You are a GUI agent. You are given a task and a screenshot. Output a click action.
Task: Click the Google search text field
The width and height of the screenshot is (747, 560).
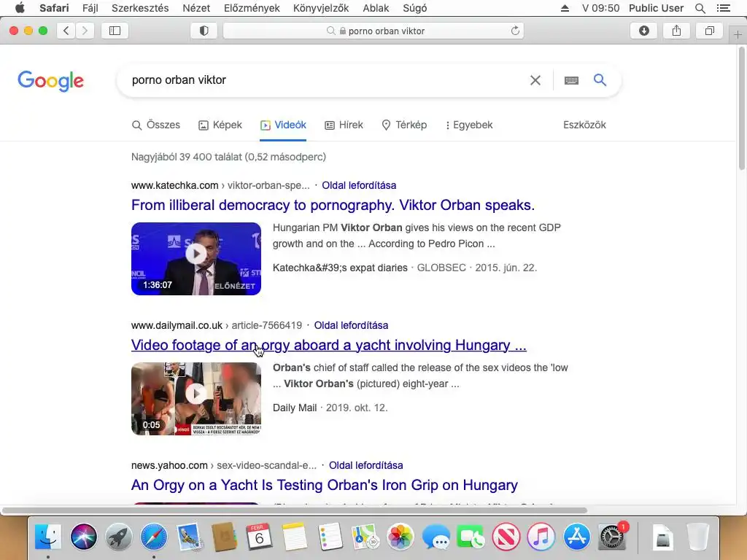[x=324, y=80]
